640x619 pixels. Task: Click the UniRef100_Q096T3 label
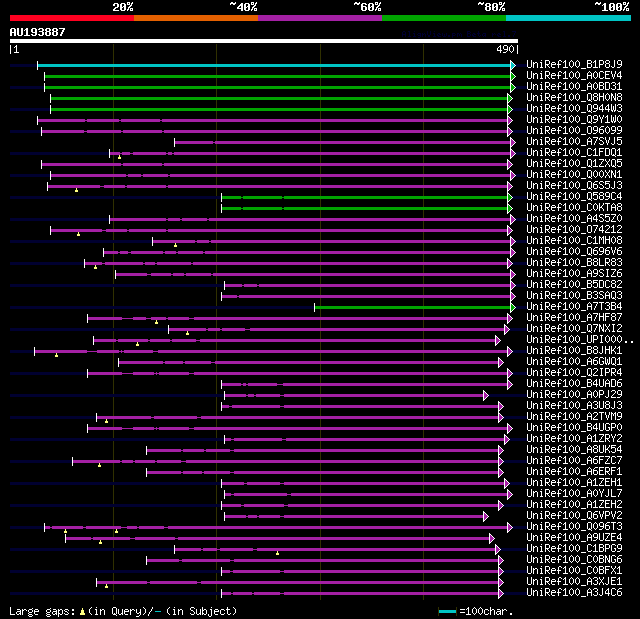point(574,527)
